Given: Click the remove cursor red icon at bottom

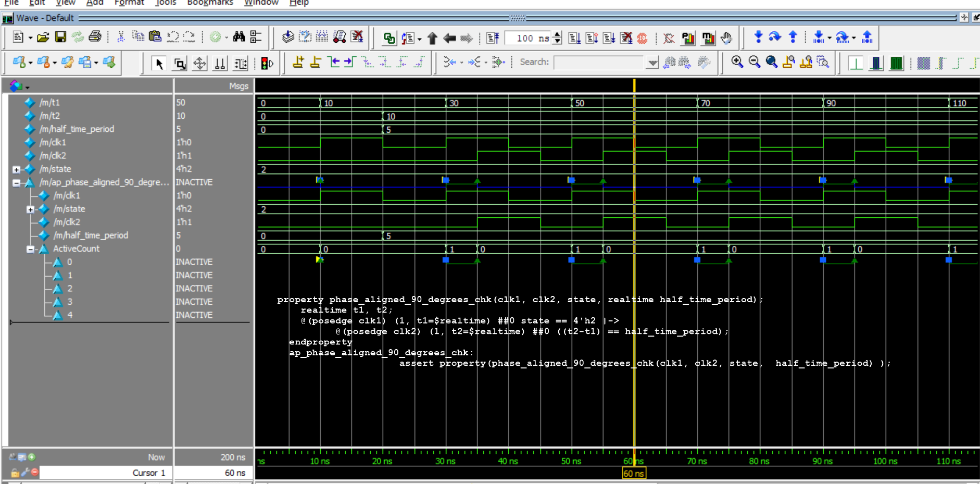Looking at the screenshot, I should tap(34, 473).
